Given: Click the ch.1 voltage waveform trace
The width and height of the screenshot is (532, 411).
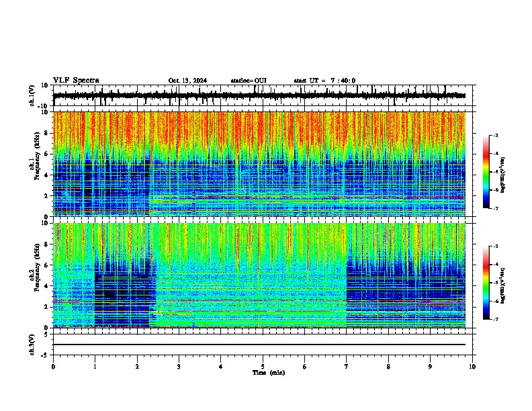Looking at the screenshot, I should click(259, 95).
